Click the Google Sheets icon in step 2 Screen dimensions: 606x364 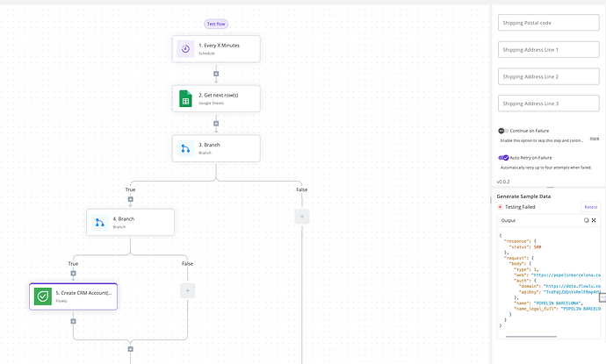coord(185,98)
